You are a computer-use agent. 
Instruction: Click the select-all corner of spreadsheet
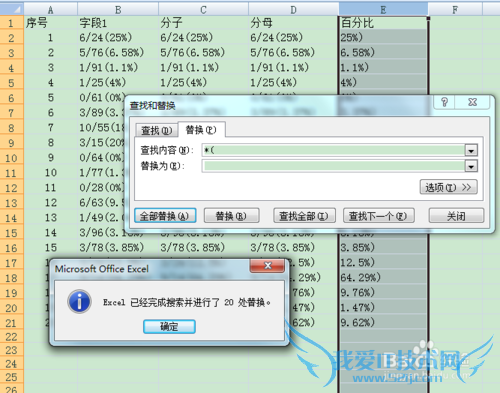[12, 9]
